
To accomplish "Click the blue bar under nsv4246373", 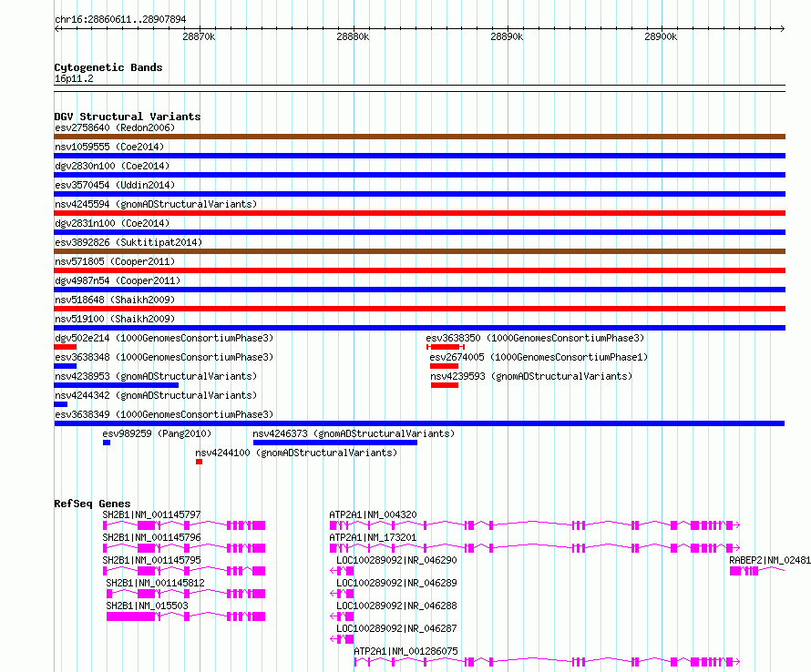I will (x=335, y=443).
